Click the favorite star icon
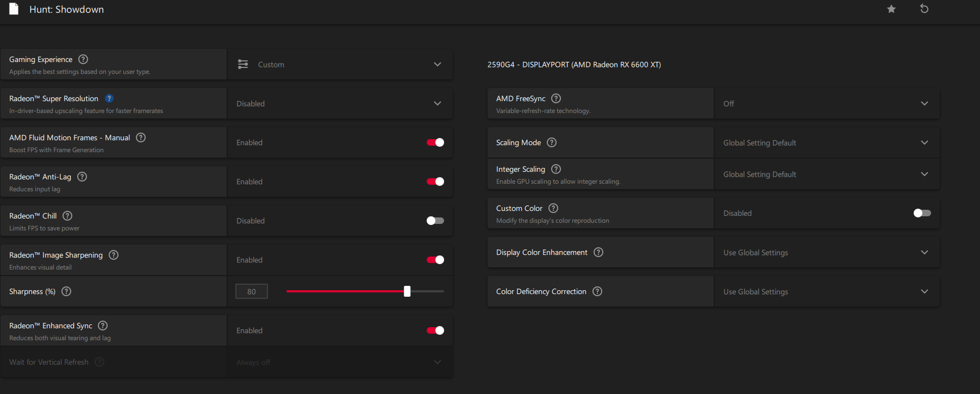980x394 pixels. [x=891, y=9]
